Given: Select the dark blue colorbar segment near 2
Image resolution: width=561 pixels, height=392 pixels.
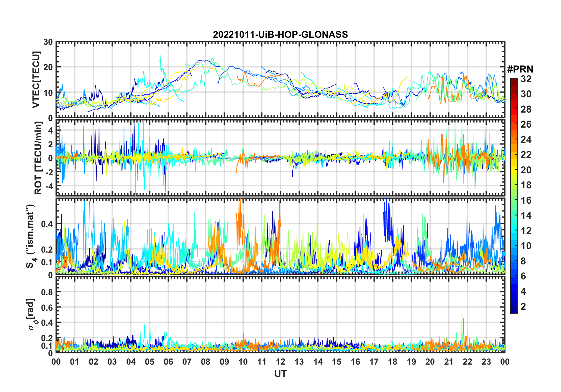Looking at the screenshot, I should (x=514, y=307).
